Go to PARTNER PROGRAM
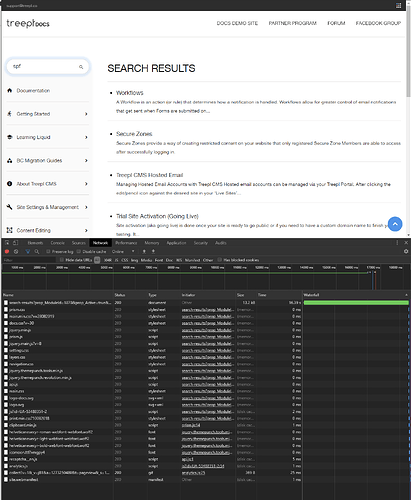411x500 pixels. click(x=293, y=23)
